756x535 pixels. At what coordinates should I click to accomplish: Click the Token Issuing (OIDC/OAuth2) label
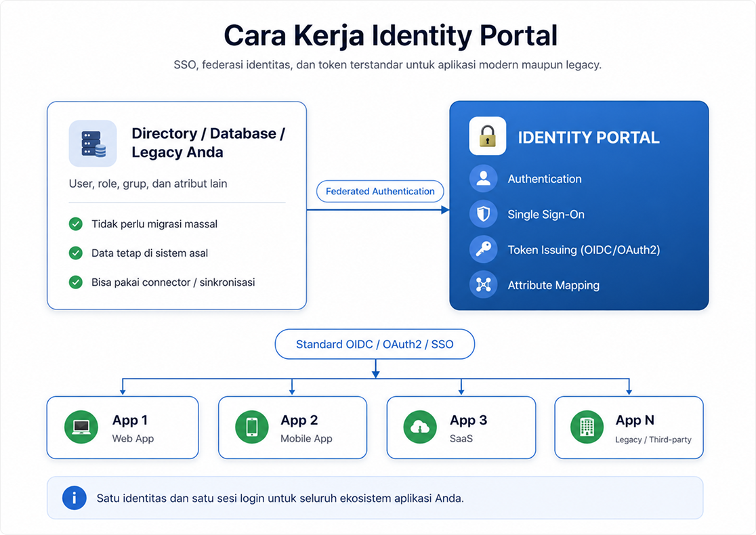[x=584, y=250]
